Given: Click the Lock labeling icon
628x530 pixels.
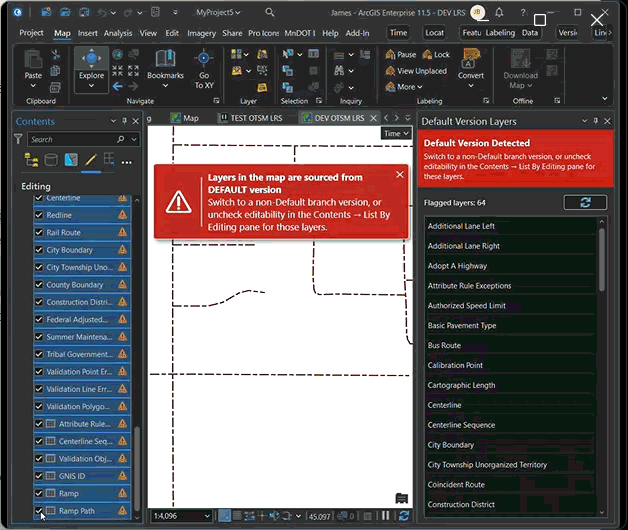Looking at the screenshot, I should click(427, 54).
